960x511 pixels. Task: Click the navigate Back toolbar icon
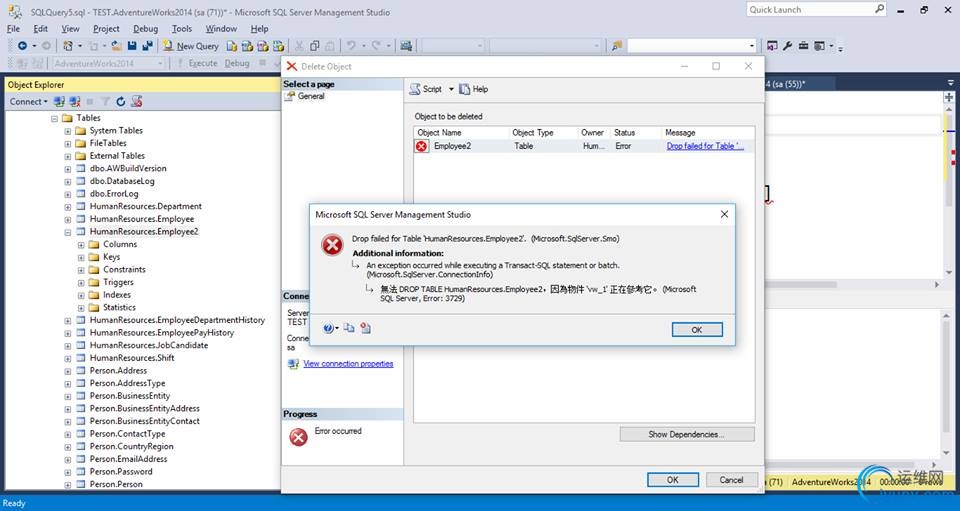tap(23, 46)
